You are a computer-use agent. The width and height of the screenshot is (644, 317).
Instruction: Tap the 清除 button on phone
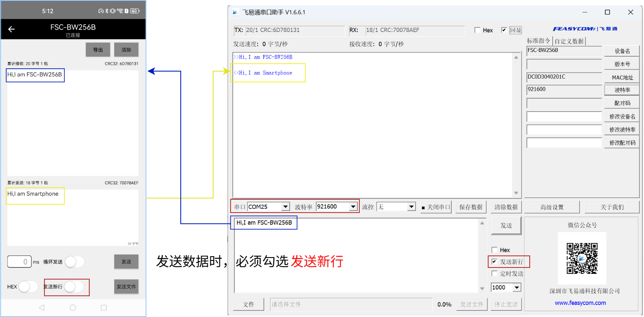[x=126, y=50]
